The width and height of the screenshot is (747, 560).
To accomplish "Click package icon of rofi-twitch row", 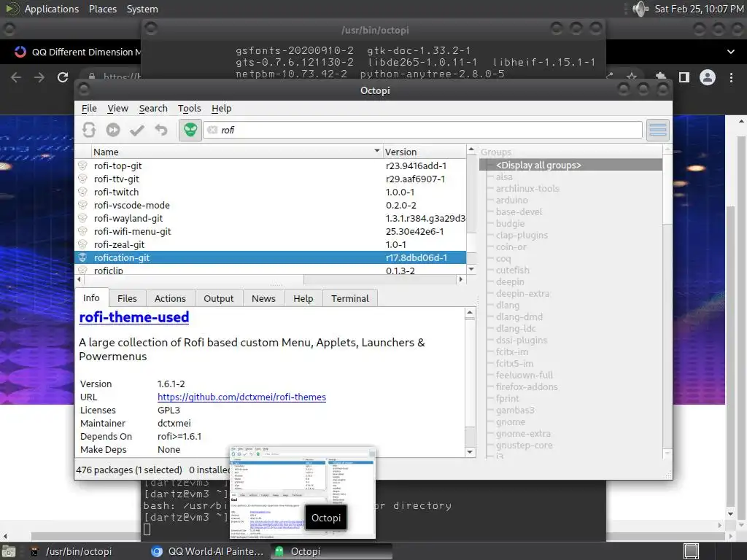I will click(83, 192).
